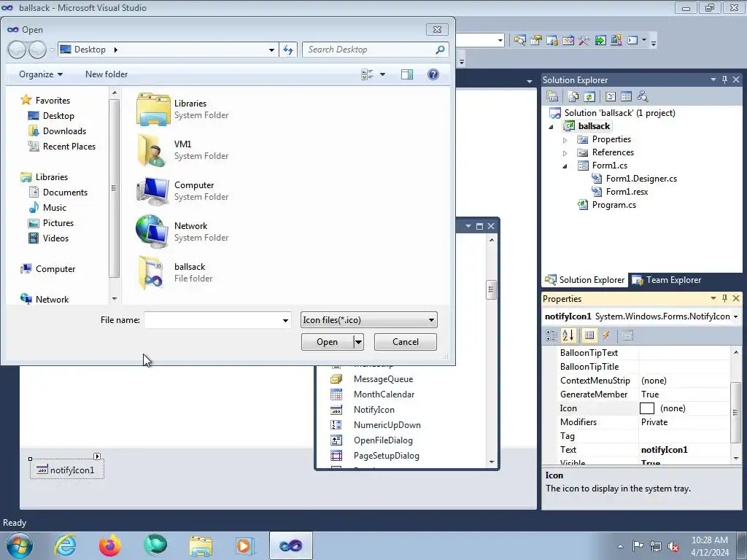Collapse the ballsack project node

pos(551,127)
